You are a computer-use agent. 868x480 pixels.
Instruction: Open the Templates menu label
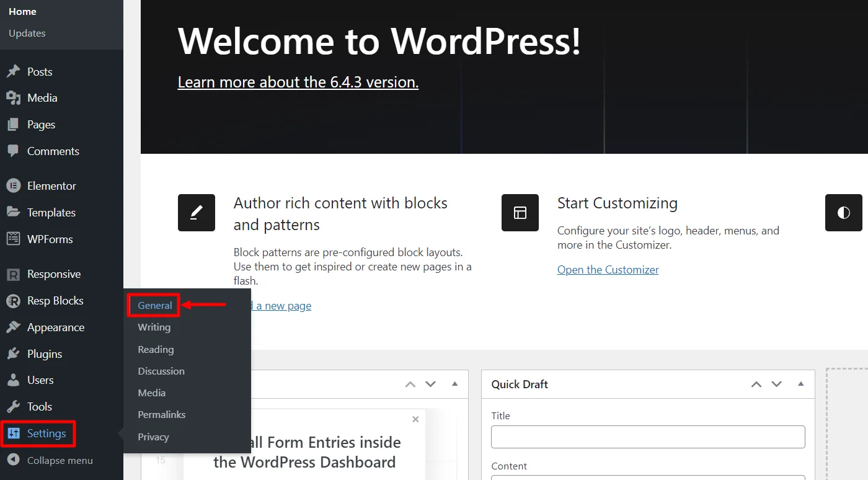coord(51,213)
